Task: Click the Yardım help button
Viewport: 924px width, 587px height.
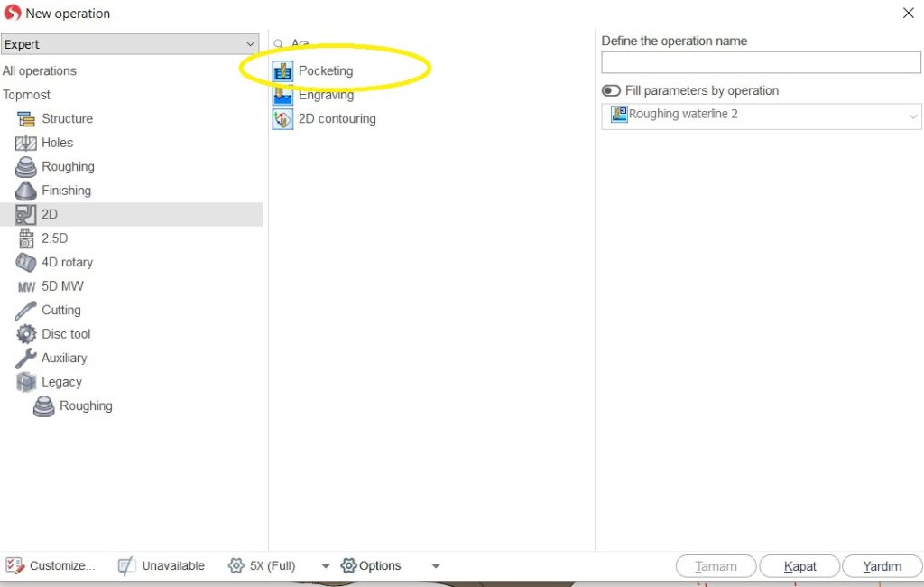Action: (881, 566)
